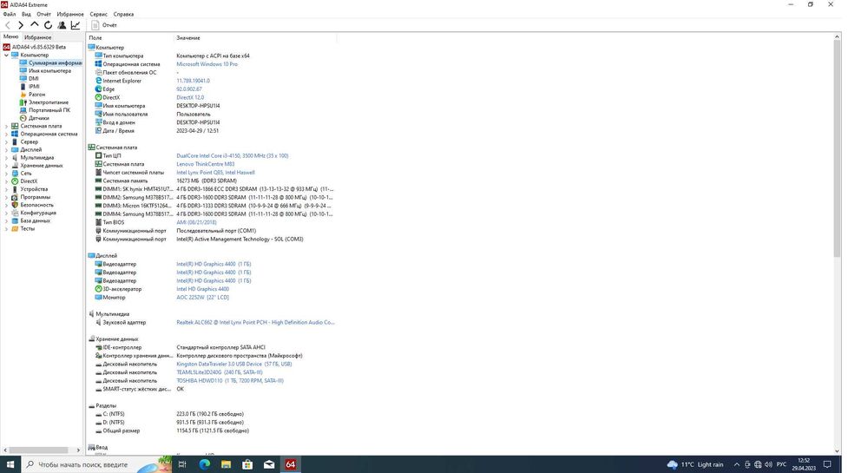Expand the Сервер tree node
The image size is (868, 473).
[x=6, y=141]
